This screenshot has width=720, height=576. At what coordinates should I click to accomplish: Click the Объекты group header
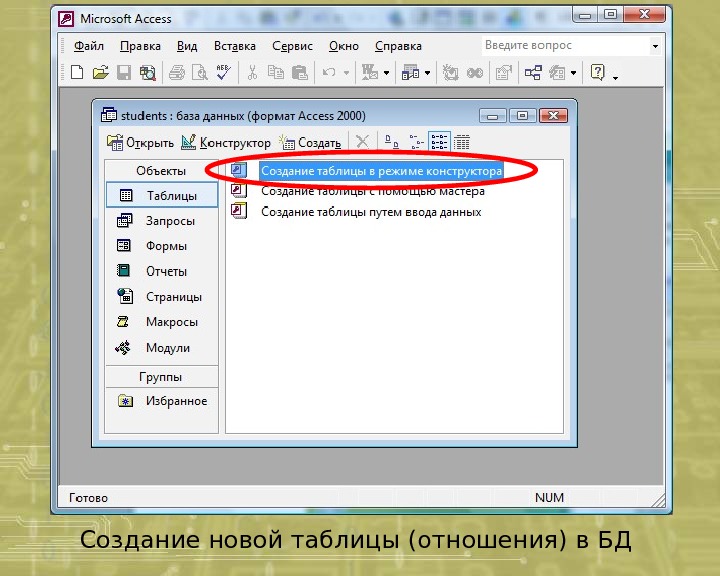pyautogui.click(x=161, y=171)
